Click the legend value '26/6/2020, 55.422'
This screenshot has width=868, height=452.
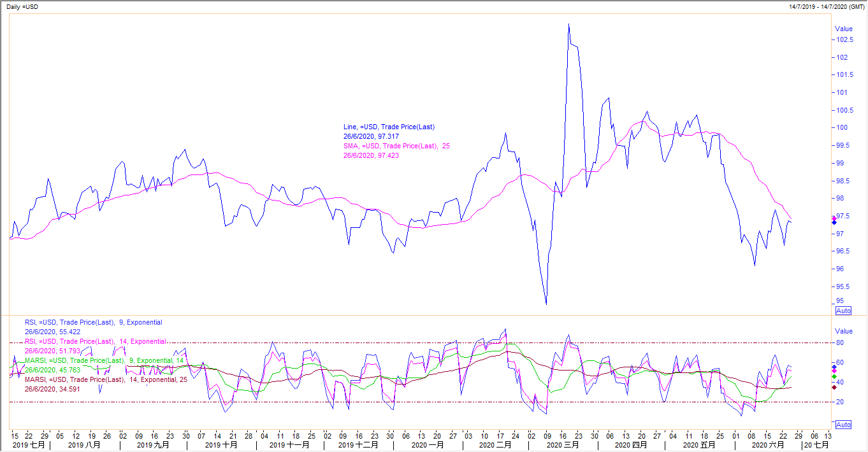53,332
